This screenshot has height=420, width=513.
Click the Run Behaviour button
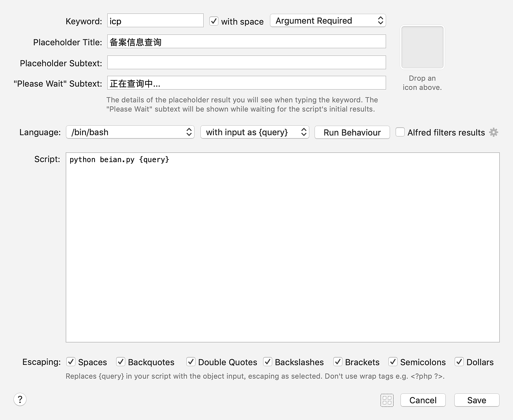point(352,132)
